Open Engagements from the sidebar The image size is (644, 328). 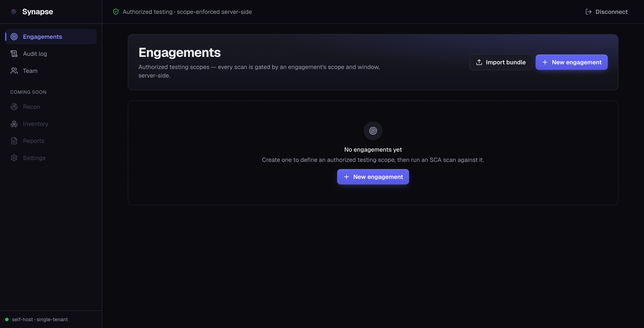(51, 37)
